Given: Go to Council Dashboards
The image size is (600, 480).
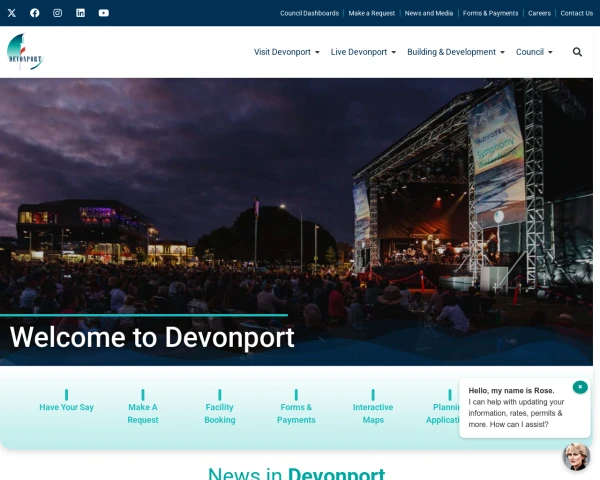Looking at the screenshot, I should tap(309, 13).
